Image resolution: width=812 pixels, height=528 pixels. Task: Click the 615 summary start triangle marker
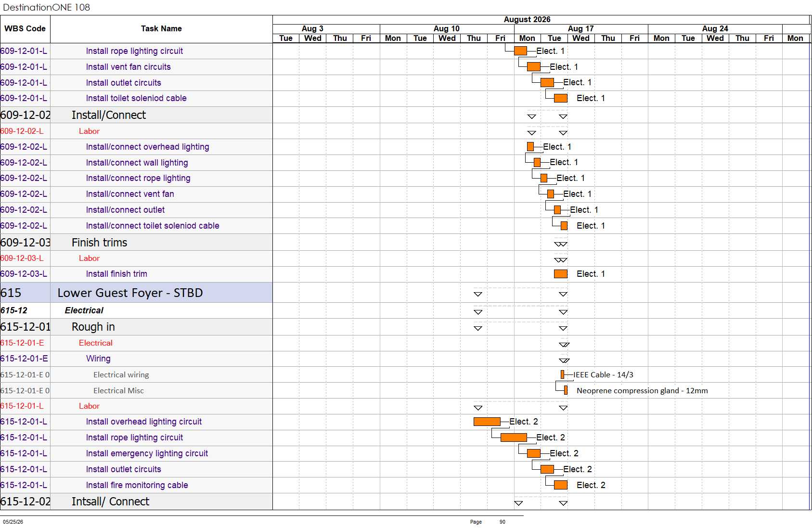click(x=478, y=294)
